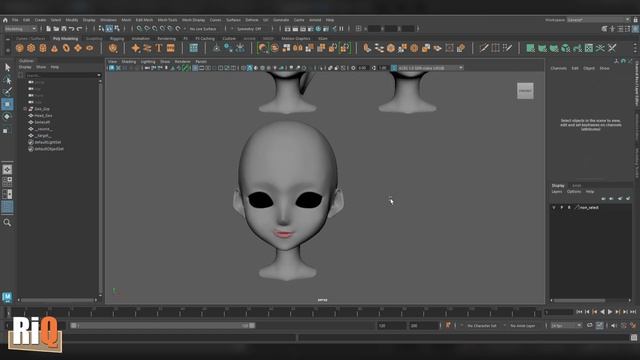Screen dimensions: 640x360
Task: Click the polygon Type (T) tool icon
Action: [159, 48]
